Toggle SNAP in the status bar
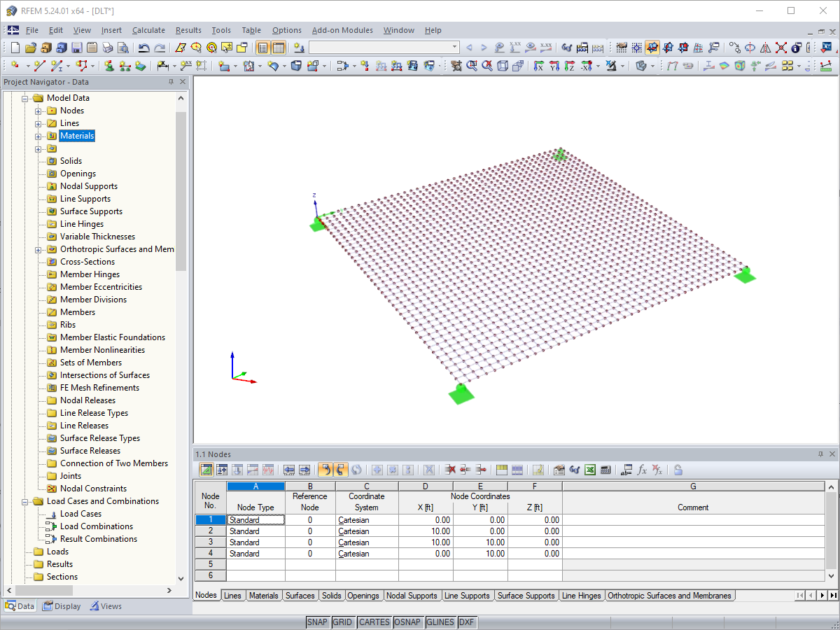Image resolution: width=840 pixels, height=630 pixels. (317, 622)
